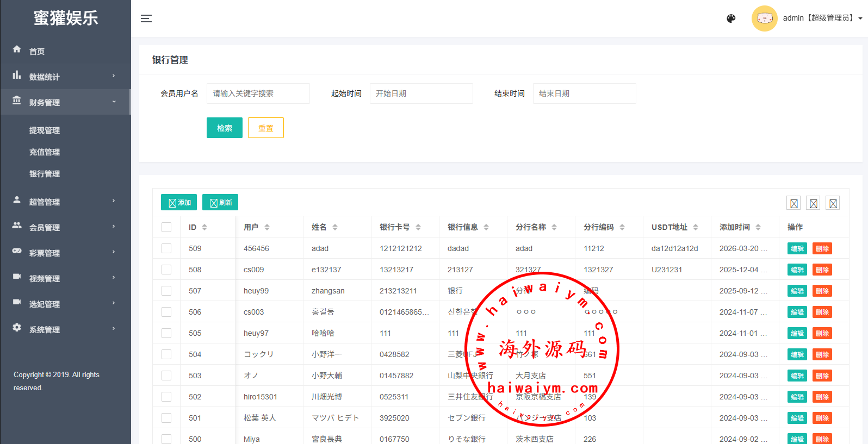Click the camera icon for 视频管理
868x444 pixels.
point(17,277)
